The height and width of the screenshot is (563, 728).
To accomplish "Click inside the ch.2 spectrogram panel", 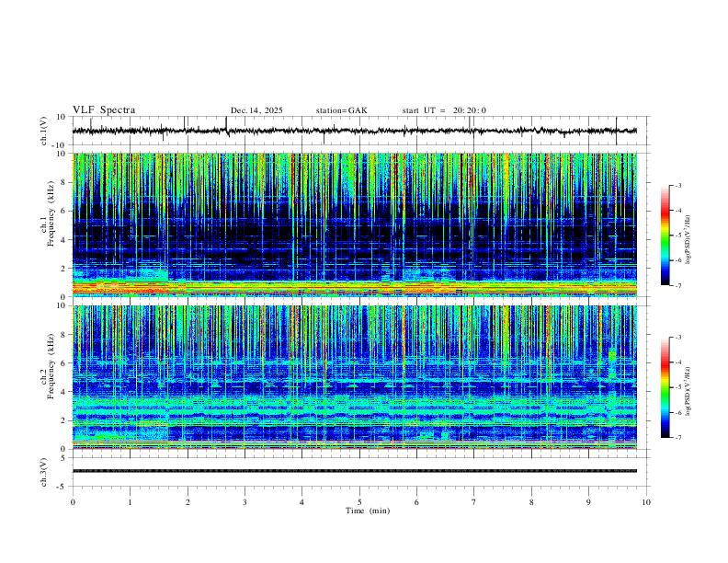I will click(355, 377).
